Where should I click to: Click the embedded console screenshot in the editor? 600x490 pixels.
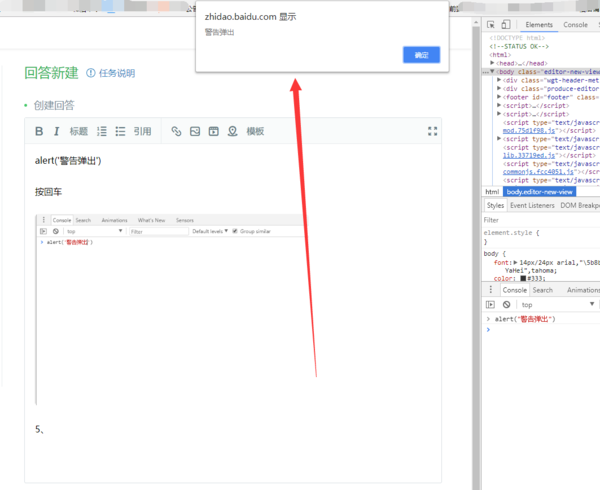click(170, 309)
